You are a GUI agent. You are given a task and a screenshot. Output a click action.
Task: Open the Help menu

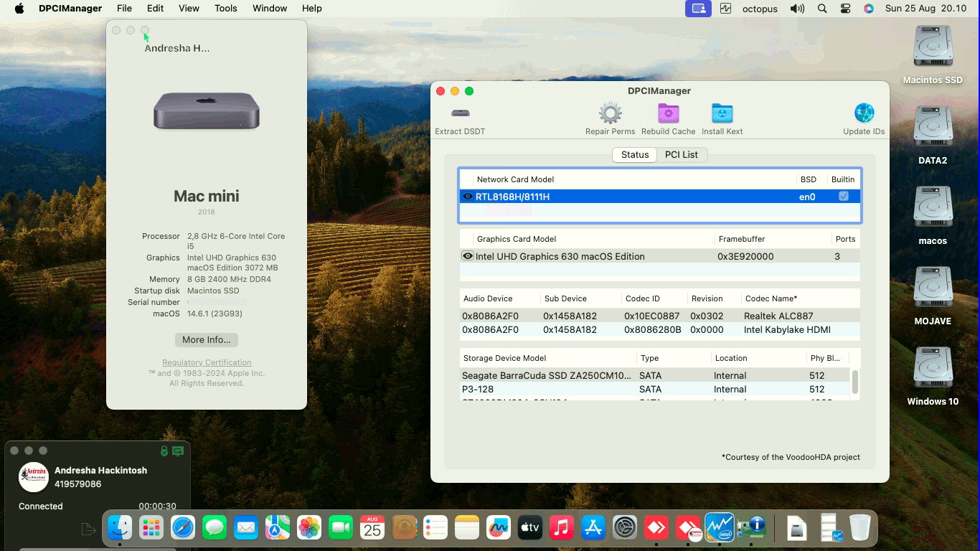(311, 9)
